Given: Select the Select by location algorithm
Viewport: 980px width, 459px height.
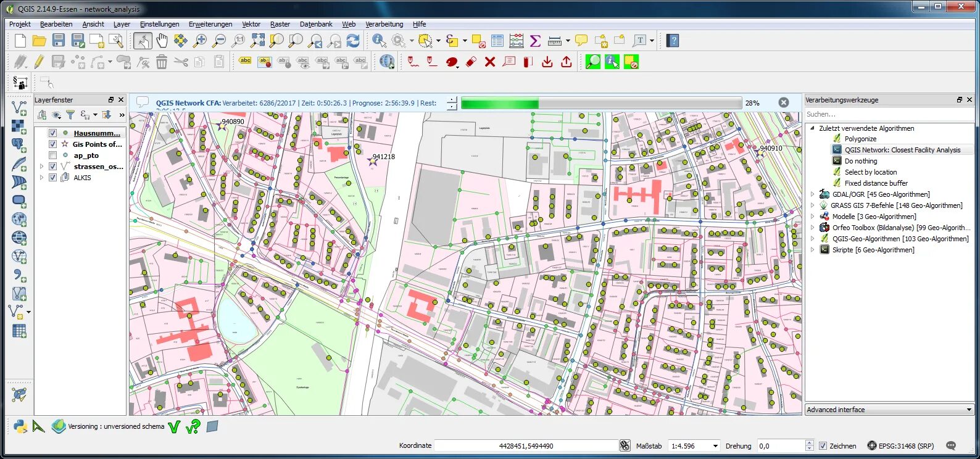Looking at the screenshot, I should (871, 172).
